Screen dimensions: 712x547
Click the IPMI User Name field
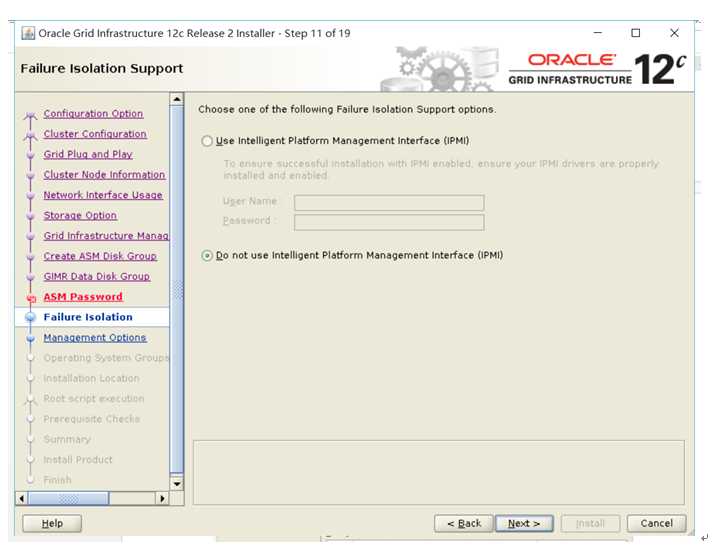coord(389,202)
